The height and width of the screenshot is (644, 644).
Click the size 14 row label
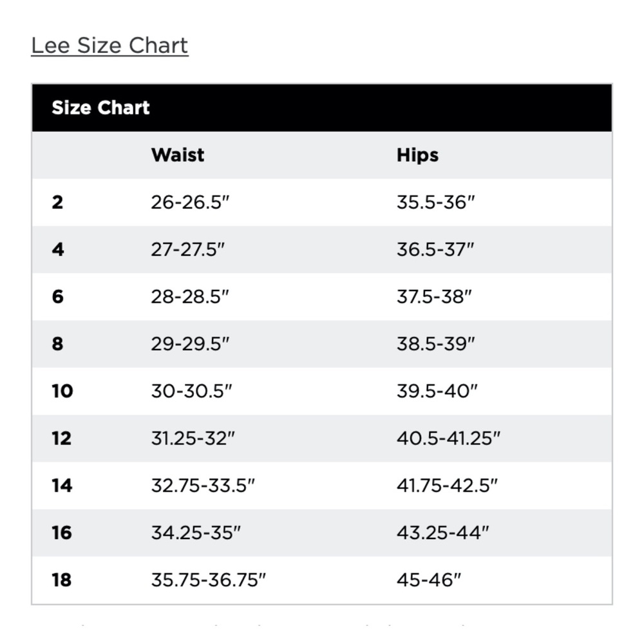pos(62,486)
